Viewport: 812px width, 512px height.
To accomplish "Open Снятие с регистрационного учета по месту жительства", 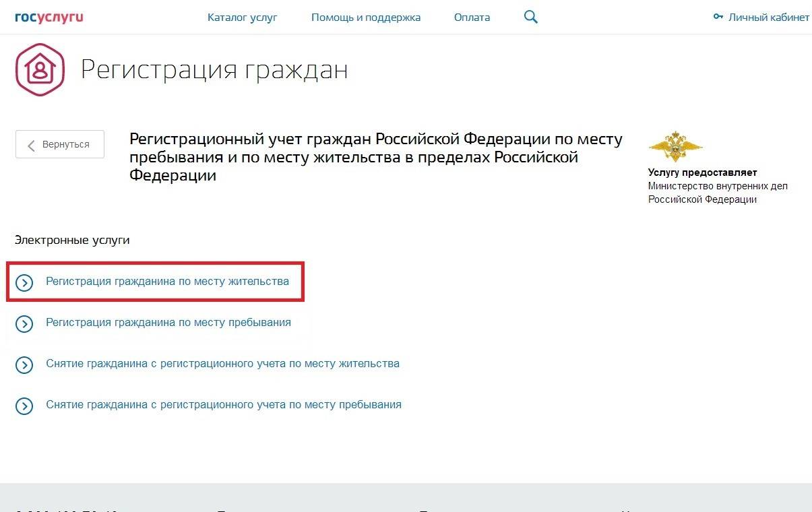I will (222, 363).
